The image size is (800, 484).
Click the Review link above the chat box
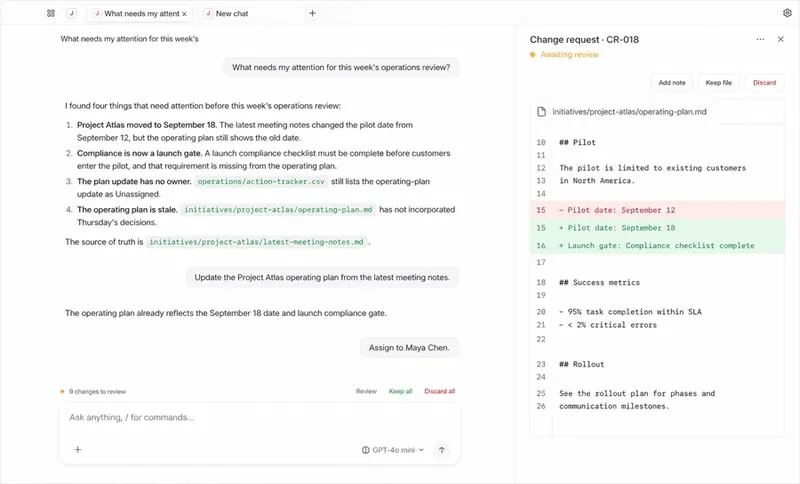[x=366, y=391]
